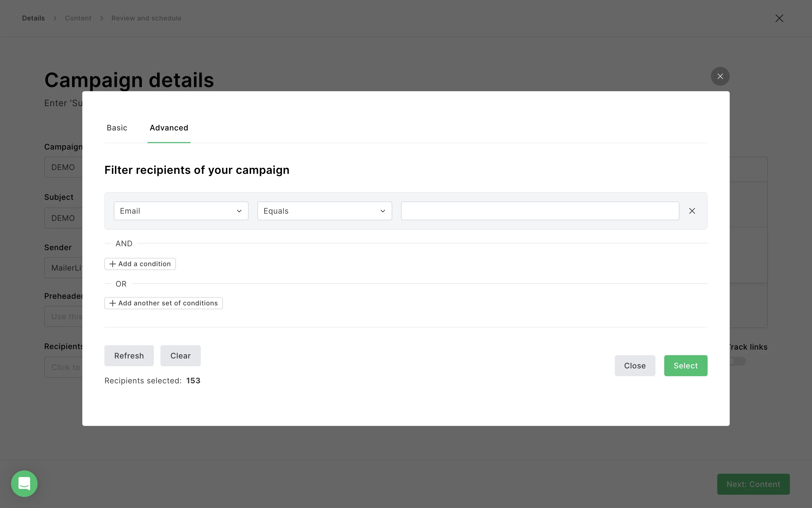Click Next: Content button

point(753,484)
